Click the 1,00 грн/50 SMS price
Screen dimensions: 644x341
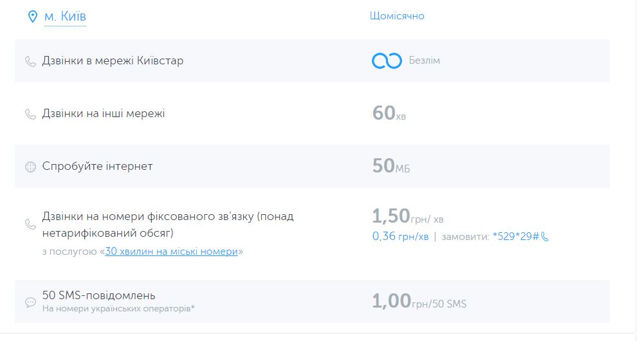(x=419, y=301)
